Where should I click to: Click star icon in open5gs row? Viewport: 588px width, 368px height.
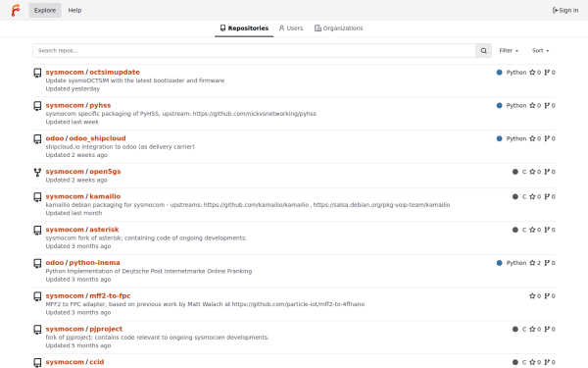pos(532,172)
